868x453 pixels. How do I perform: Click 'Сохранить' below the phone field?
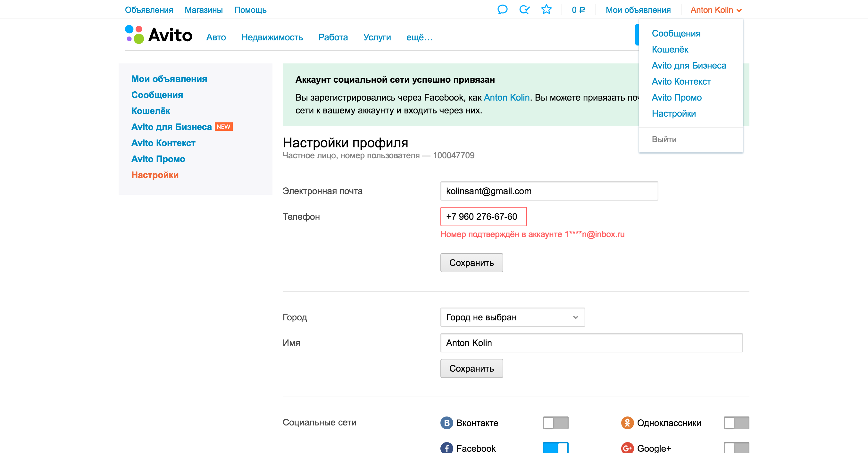point(472,263)
